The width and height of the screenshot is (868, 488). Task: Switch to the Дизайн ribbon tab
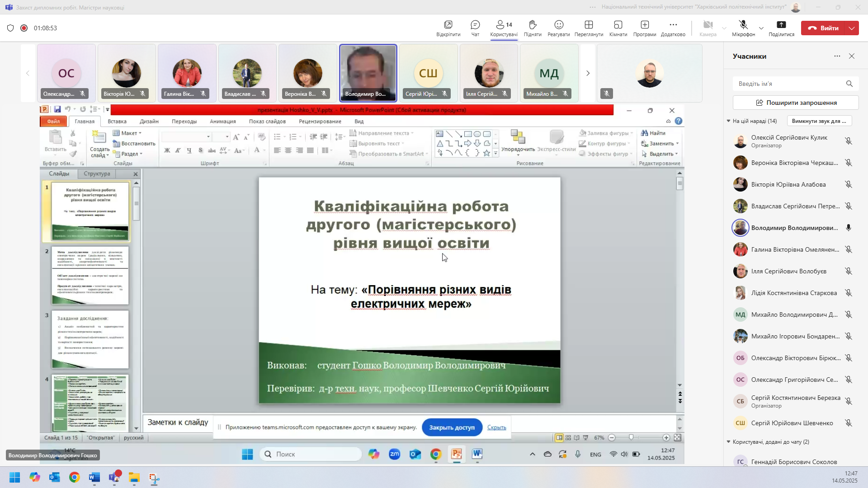click(149, 121)
